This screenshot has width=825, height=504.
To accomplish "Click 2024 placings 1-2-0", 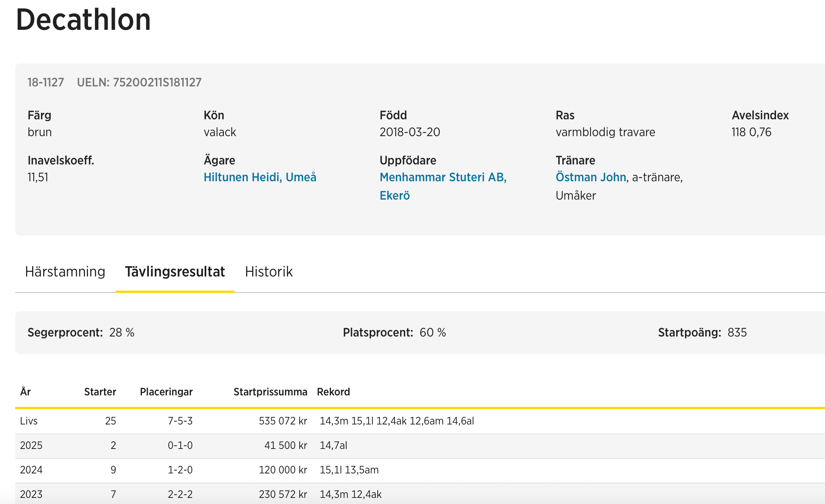I will pos(180,470).
